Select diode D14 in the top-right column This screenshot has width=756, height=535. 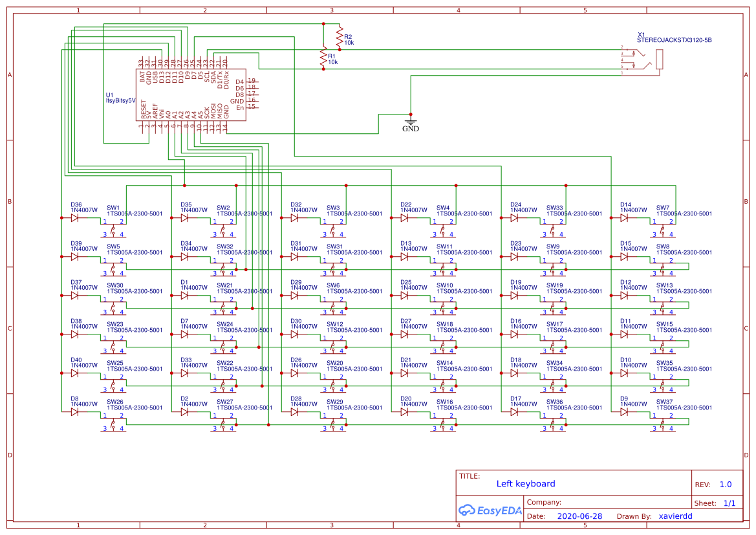pyautogui.click(x=623, y=219)
